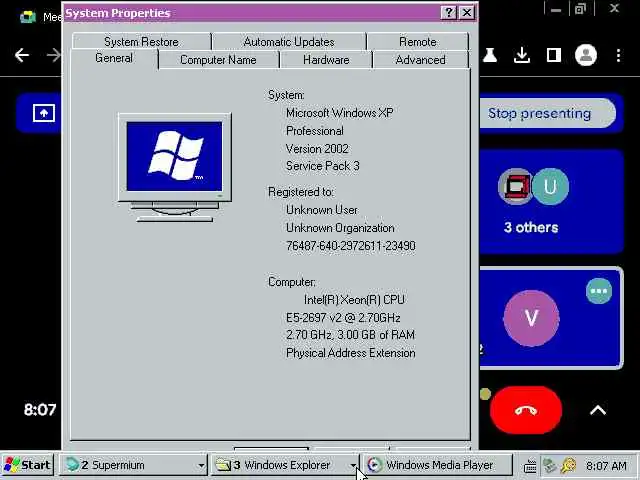Expand the Windows Explorer group dropdown arrow

353,465
